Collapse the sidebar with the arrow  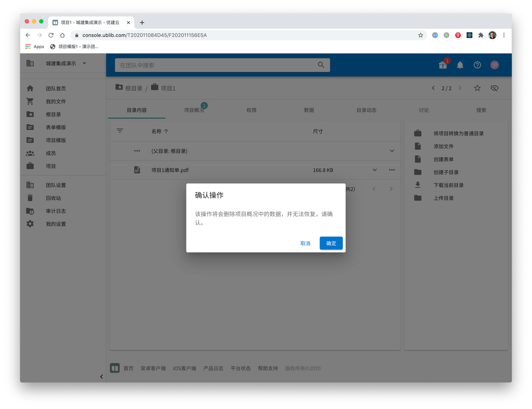coord(101,377)
